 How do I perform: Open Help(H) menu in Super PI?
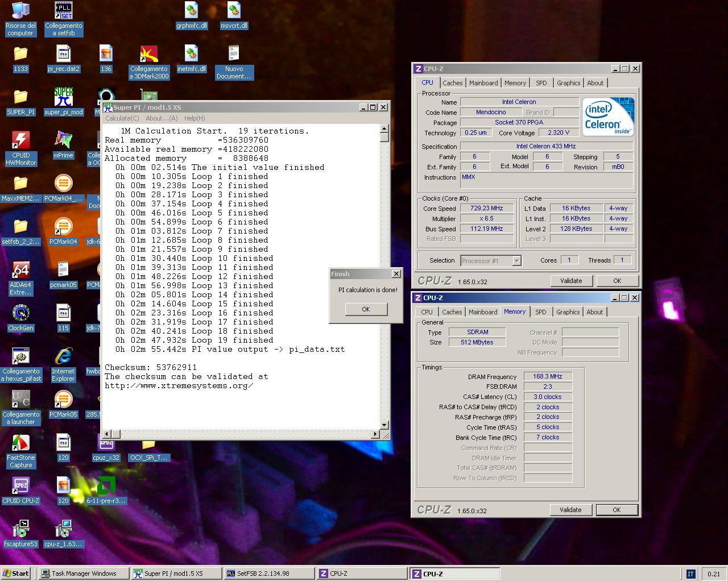pyautogui.click(x=194, y=118)
